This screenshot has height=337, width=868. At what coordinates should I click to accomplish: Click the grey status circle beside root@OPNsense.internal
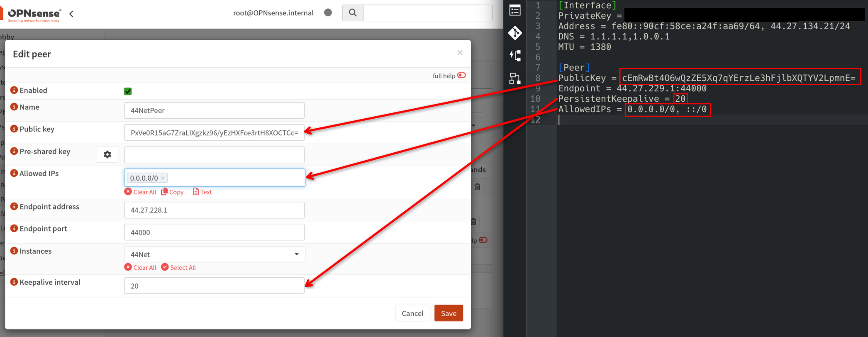tap(328, 12)
